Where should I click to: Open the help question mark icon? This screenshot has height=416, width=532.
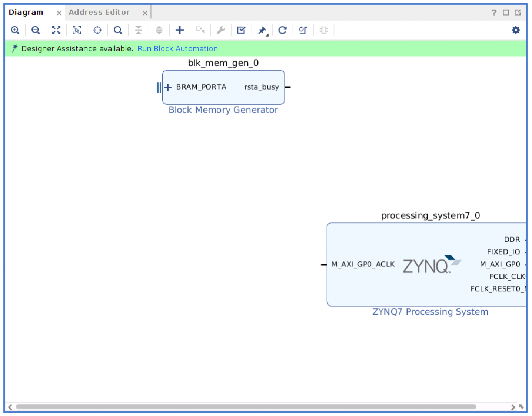(494, 13)
